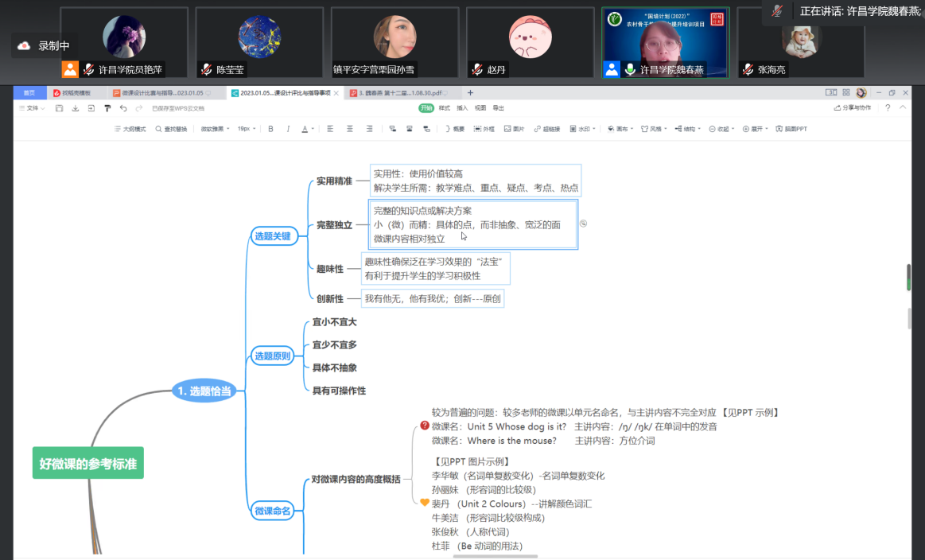Click the 外框 border icon

(x=484, y=129)
